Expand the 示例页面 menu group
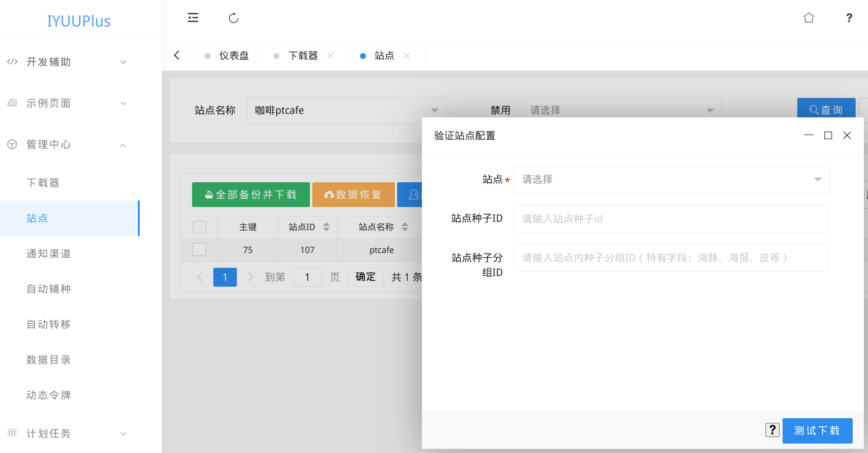 pyautogui.click(x=123, y=103)
